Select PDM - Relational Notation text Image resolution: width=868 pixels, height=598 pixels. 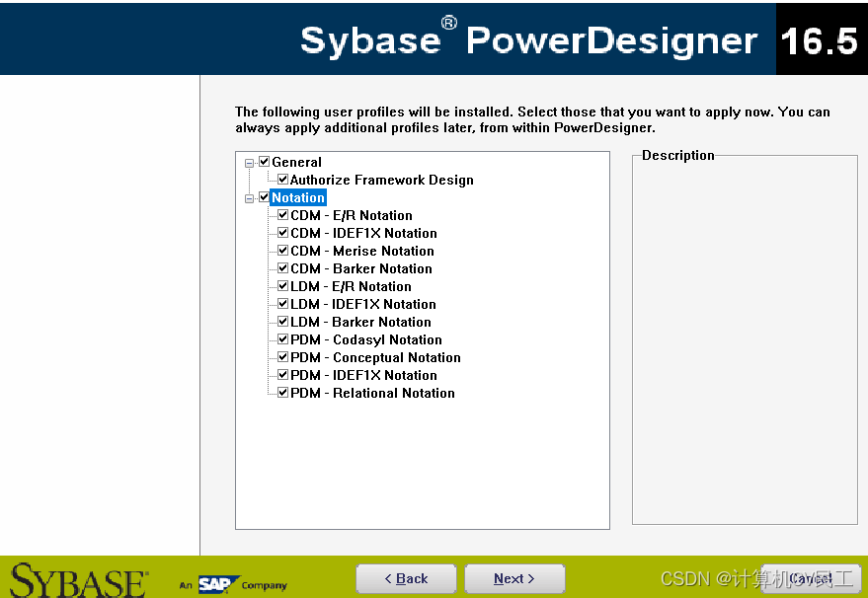[372, 393]
